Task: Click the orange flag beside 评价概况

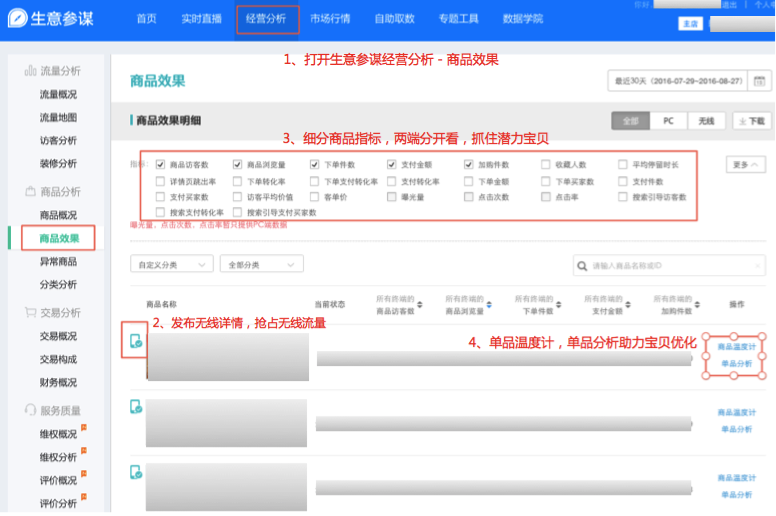Action: pyautogui.click(x=84, y=473)
